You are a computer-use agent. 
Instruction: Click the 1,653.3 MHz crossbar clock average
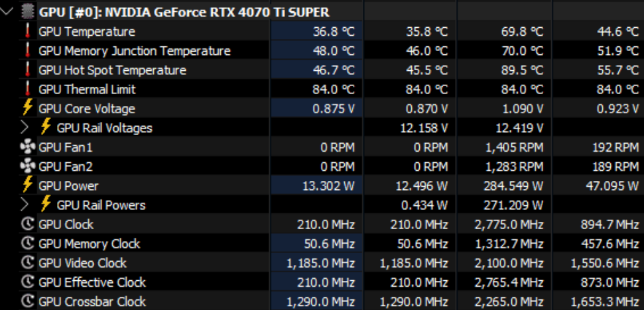point(605,301)
